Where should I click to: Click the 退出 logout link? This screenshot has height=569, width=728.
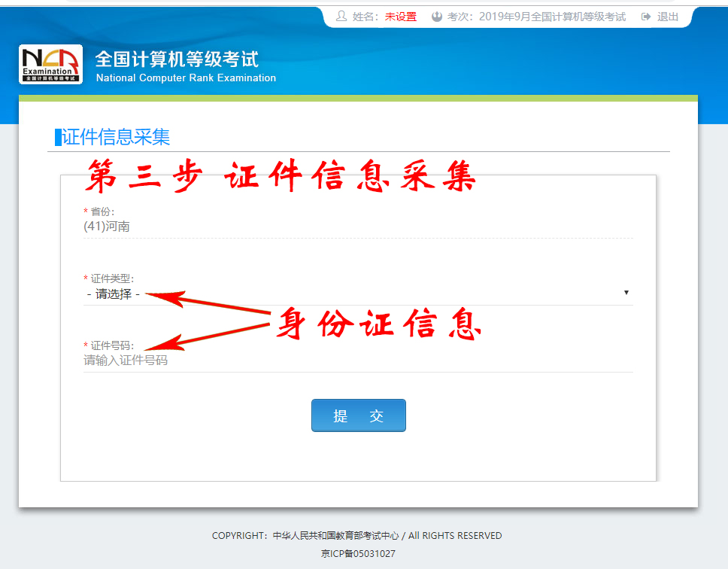(668, 17)
